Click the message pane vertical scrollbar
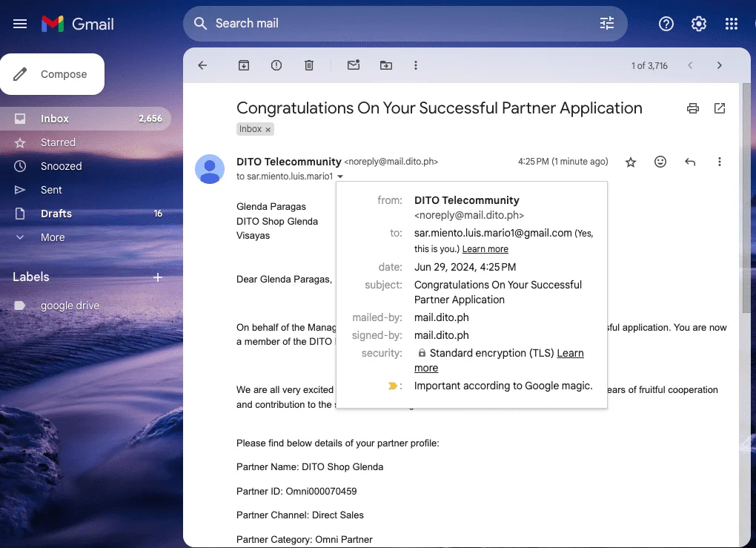756x548 pixels. (746, 198)
